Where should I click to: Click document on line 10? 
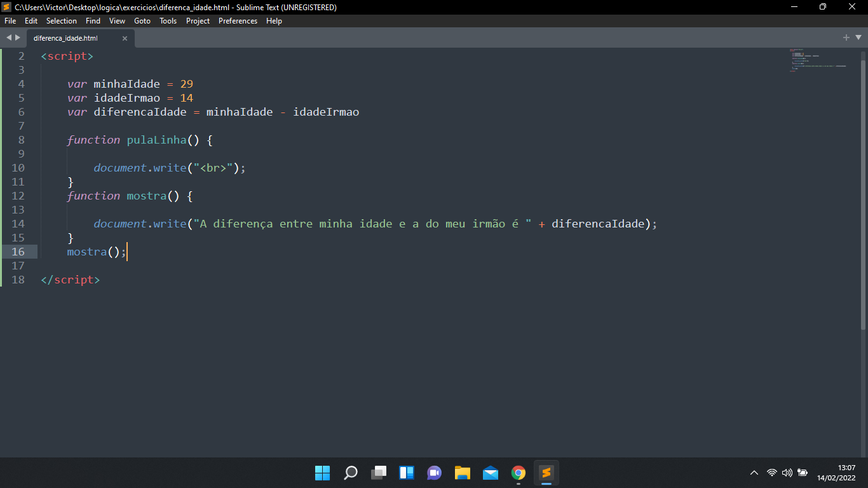[120, 168]
